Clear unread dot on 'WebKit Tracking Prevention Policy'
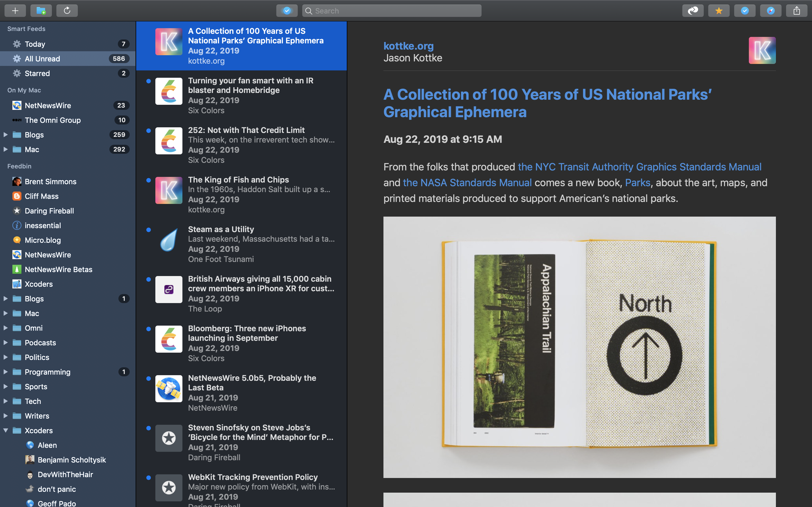This screenshot has width=812, height=507. pos(149,477)
